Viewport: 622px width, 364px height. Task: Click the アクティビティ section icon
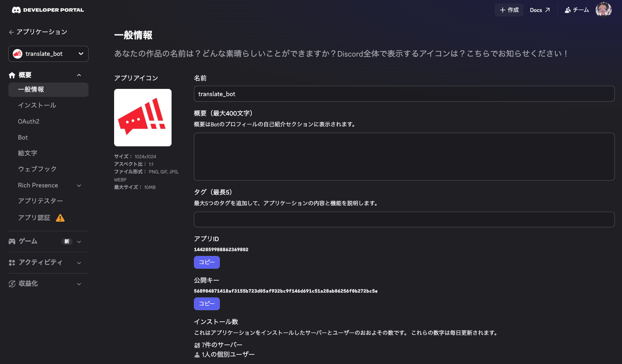pos(12,262)
